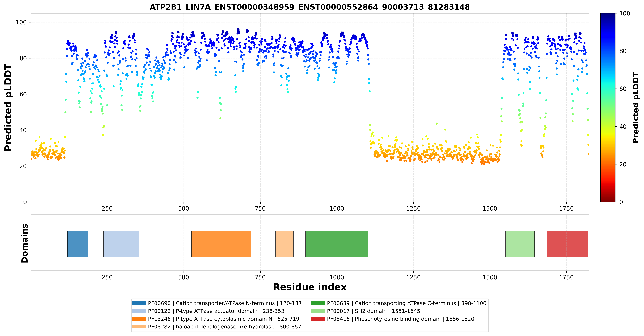
Task: Click the Residue index axis label
Action: [310, 287]
